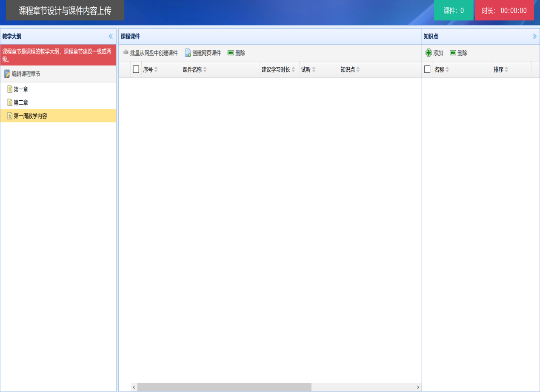Toggle select-all checkbox in 知识点 table
The image size is (540, 392).
(x=427, y=69)
